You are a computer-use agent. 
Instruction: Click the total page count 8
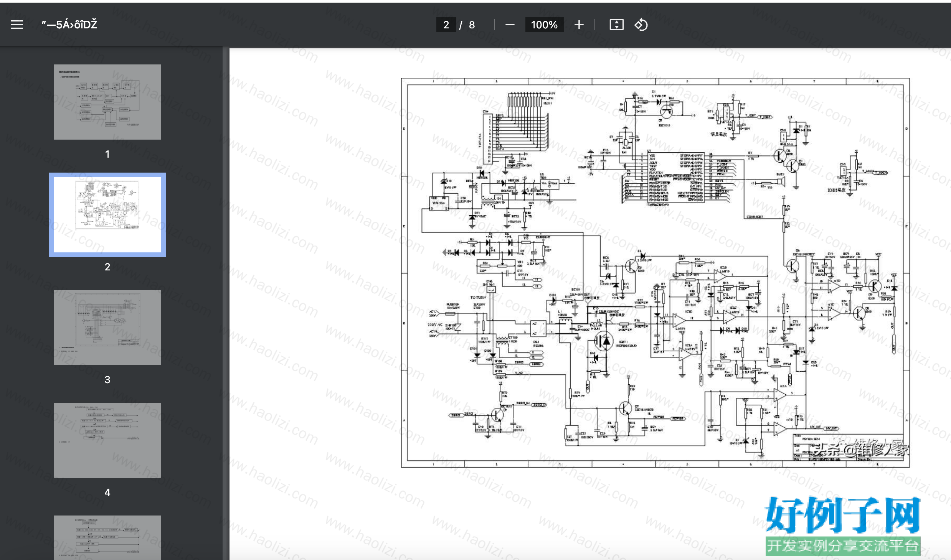click(x=472, y=25)
